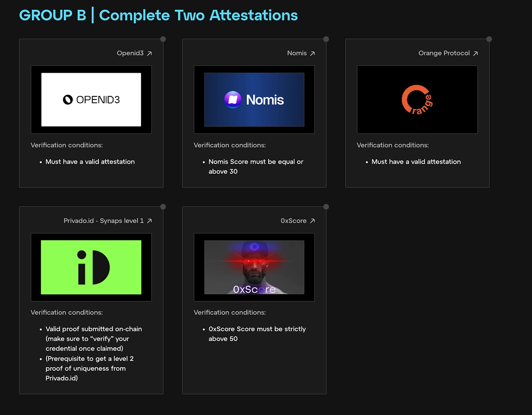Click the Nomis card title link
The image size is (532, 415).
297,53
